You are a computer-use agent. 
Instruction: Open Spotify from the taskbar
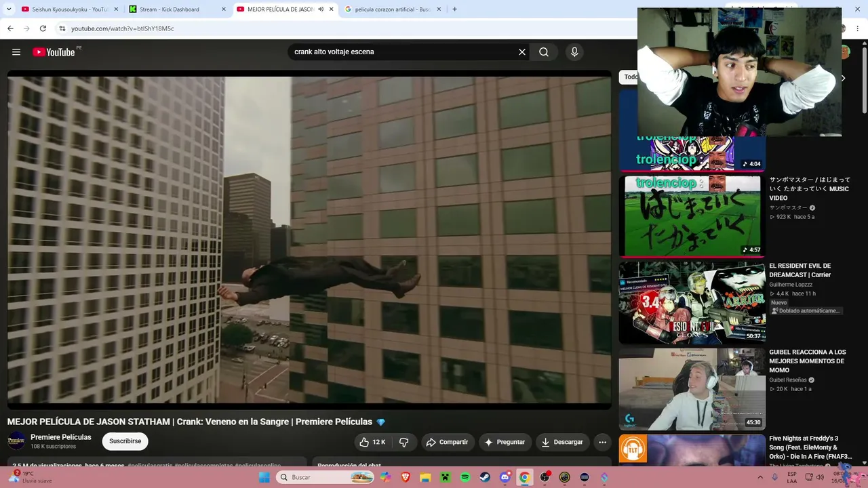(x=465, y=477)
